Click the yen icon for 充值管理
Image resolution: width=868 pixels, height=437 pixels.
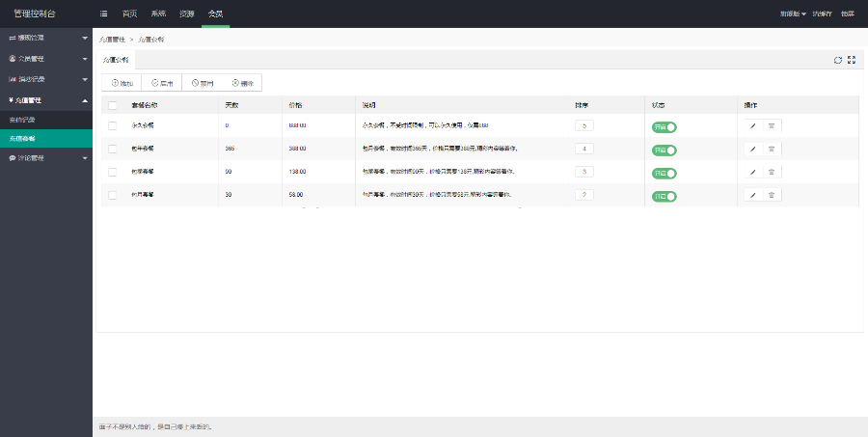point(11,100)
